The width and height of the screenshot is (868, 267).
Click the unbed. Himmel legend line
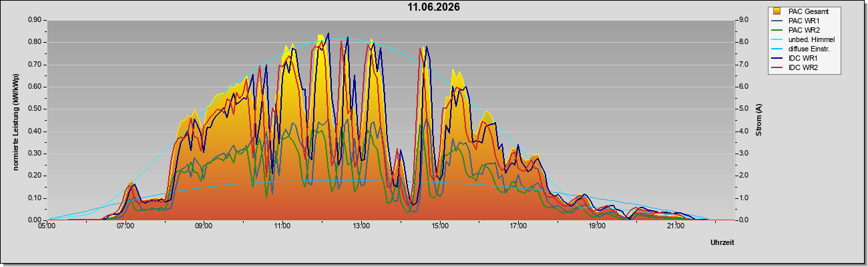point(777,40)
